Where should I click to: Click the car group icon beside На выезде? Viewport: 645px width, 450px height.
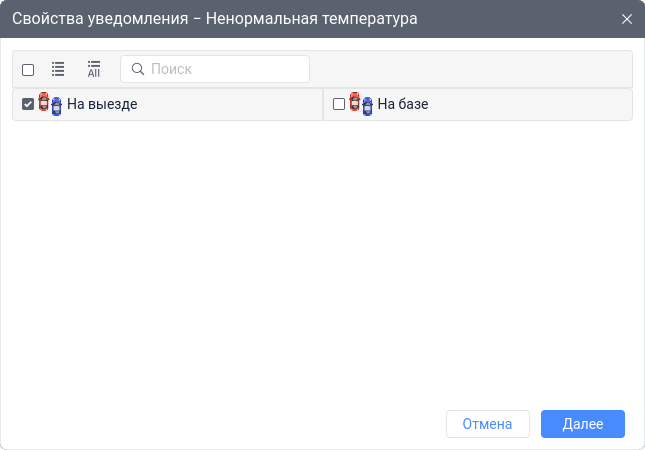50,104
